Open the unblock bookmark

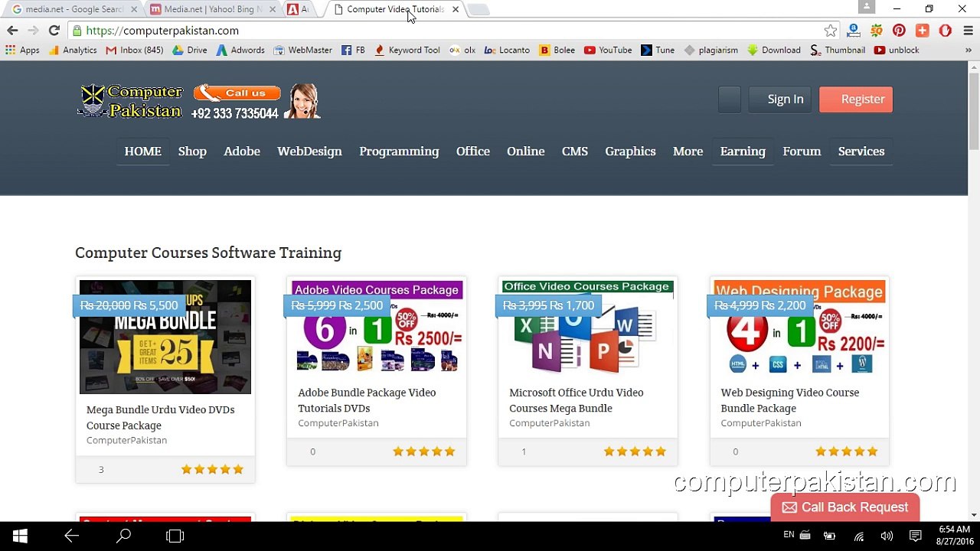coord(896,50)
